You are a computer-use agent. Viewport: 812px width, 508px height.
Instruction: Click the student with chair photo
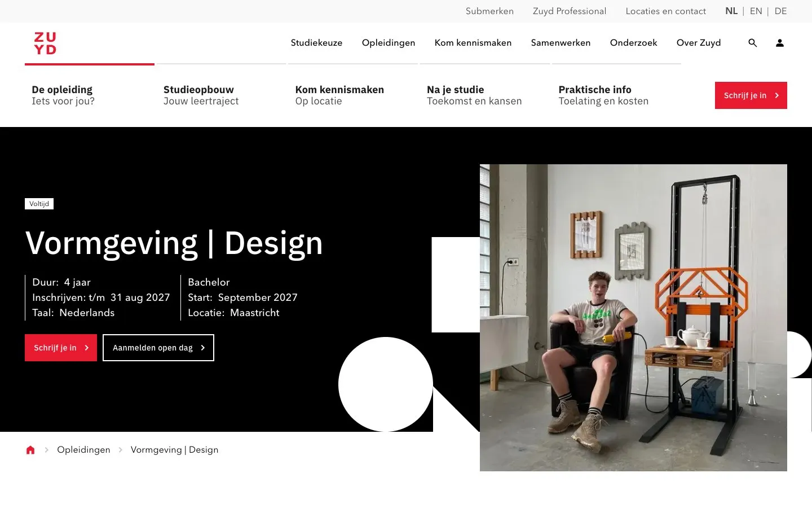click(633, 318)
